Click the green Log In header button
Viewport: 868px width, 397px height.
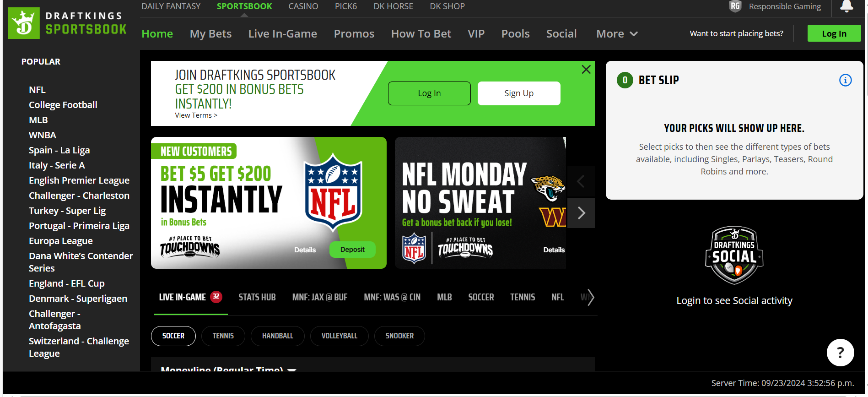coord(834,33)
